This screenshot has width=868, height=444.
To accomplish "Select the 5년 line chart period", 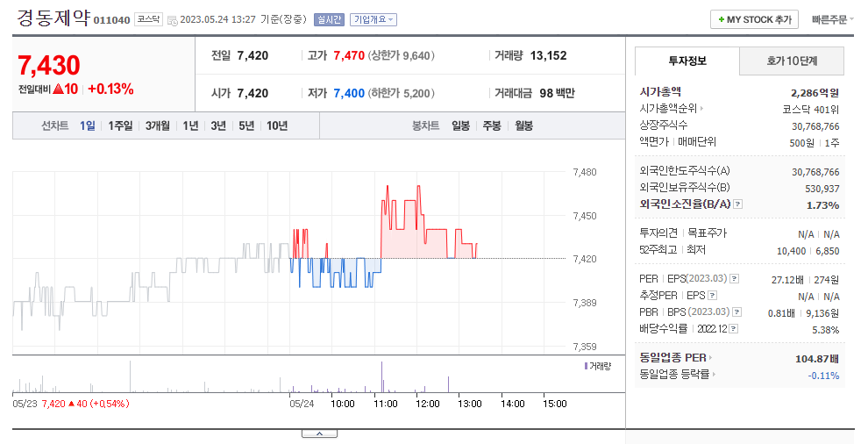I will pos(246,125).
